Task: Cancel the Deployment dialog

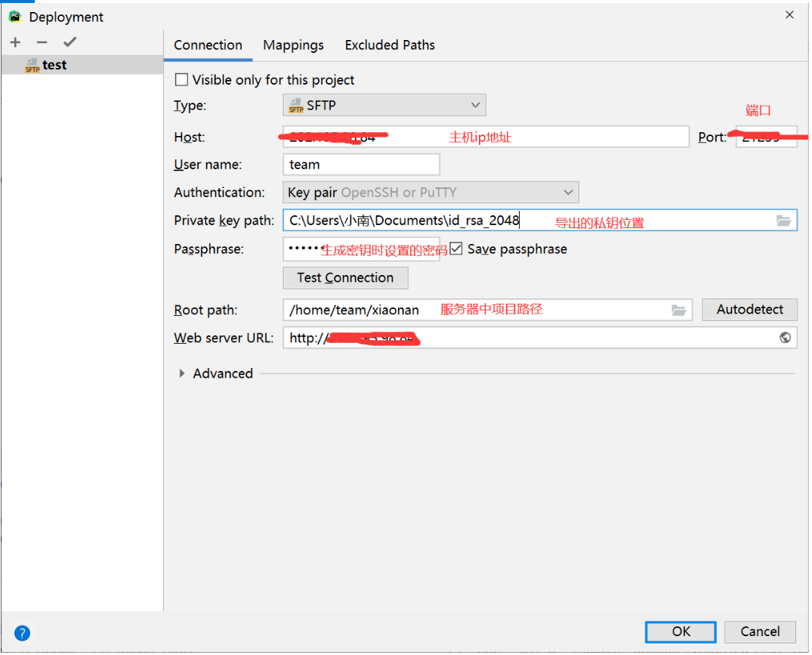Action: pos(760,632)
